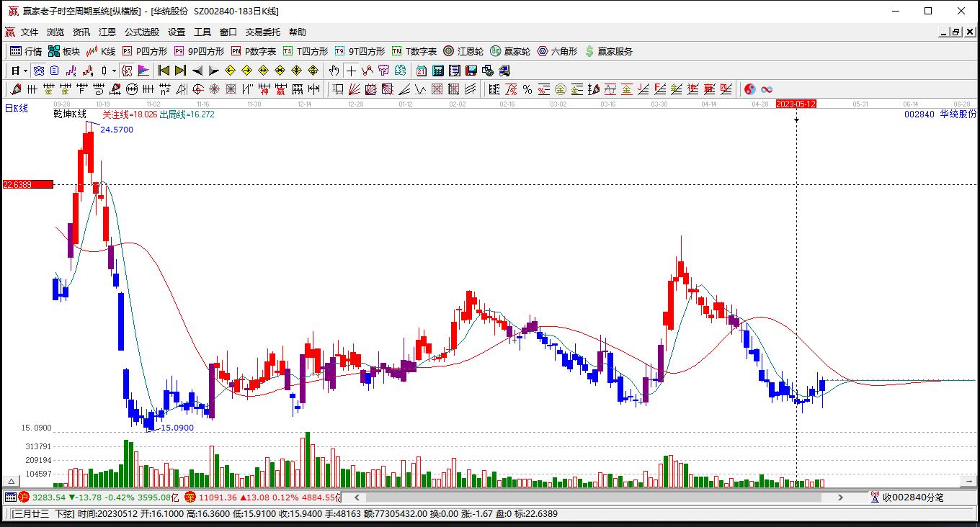Click the horizontal chart scrollbar thumb
Image resolution: width=980 pixels, height=527 pixels.
point(593,497)
